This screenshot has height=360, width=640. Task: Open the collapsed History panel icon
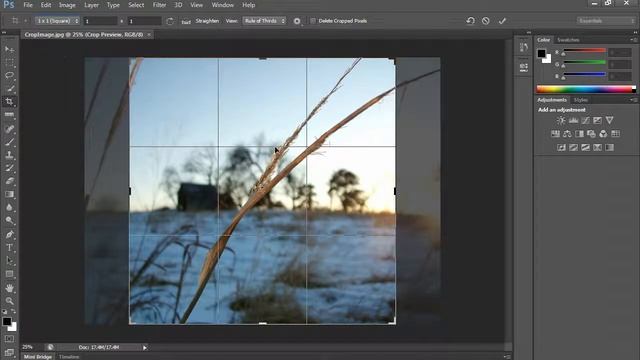524,47
